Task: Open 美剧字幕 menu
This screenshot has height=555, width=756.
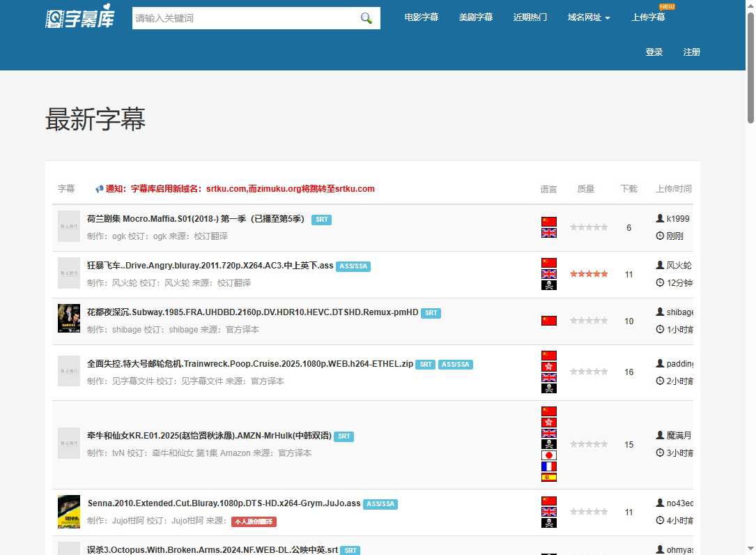Action: (475, 17)
